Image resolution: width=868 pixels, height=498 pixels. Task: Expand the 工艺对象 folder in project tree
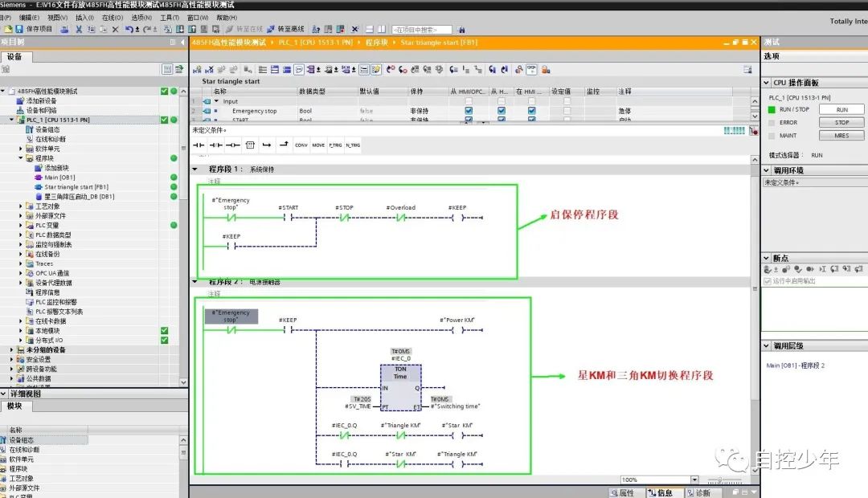21,206
